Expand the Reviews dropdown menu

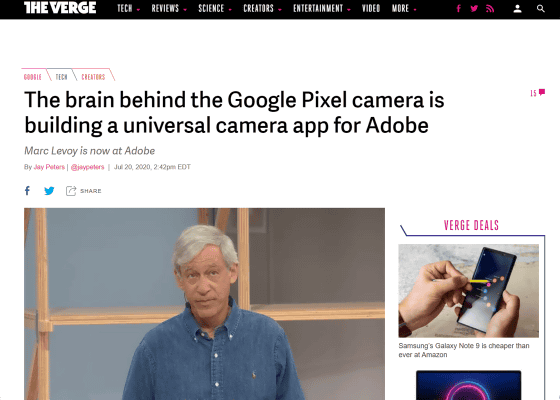click(x=169, y=9)
